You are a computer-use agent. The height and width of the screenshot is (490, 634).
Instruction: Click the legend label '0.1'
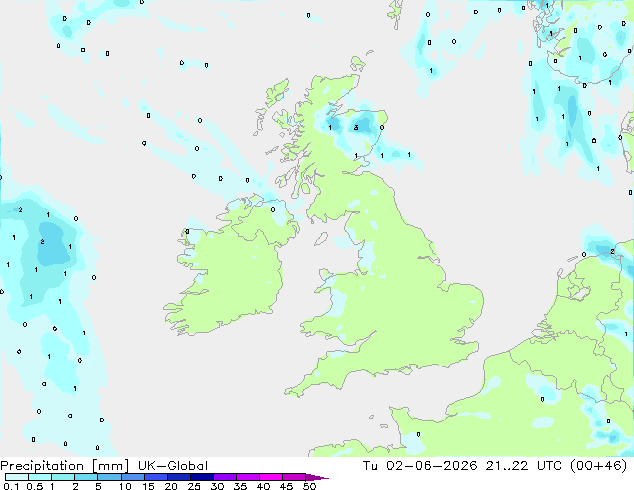[x=11, y=486]
